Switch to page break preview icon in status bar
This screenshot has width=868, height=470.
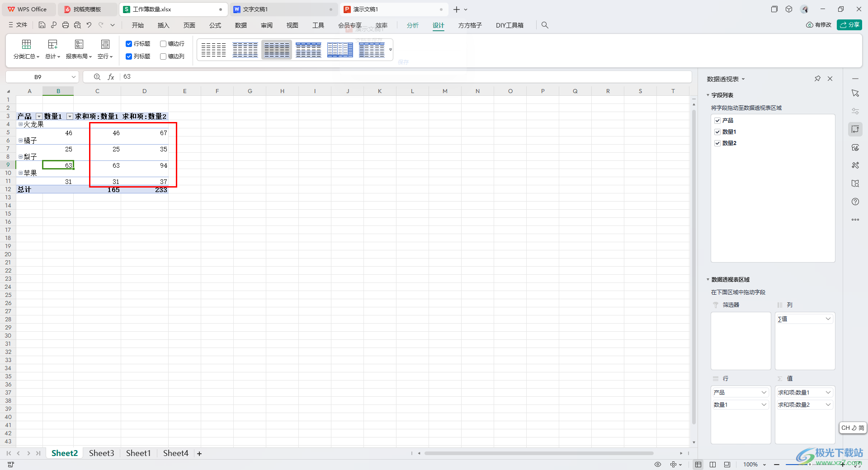(x=713, y=465)
